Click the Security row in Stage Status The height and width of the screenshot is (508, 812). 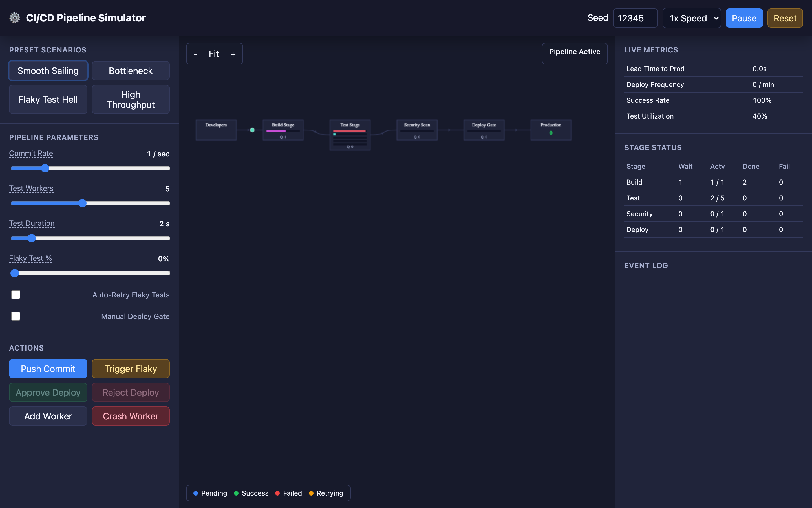713,214
